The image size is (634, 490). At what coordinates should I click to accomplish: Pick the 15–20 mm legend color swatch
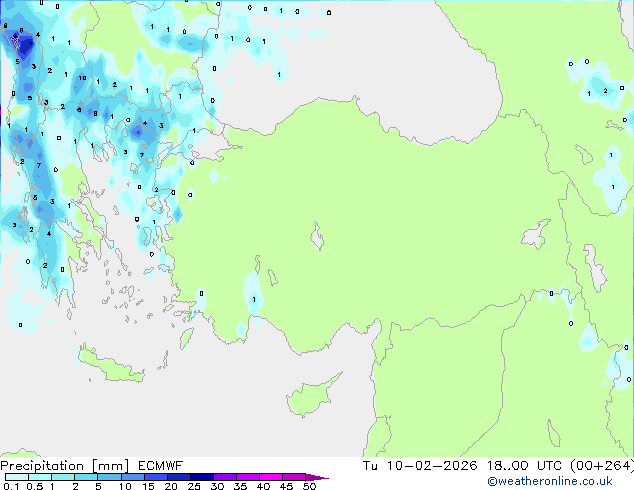click(x=156, y=477)
